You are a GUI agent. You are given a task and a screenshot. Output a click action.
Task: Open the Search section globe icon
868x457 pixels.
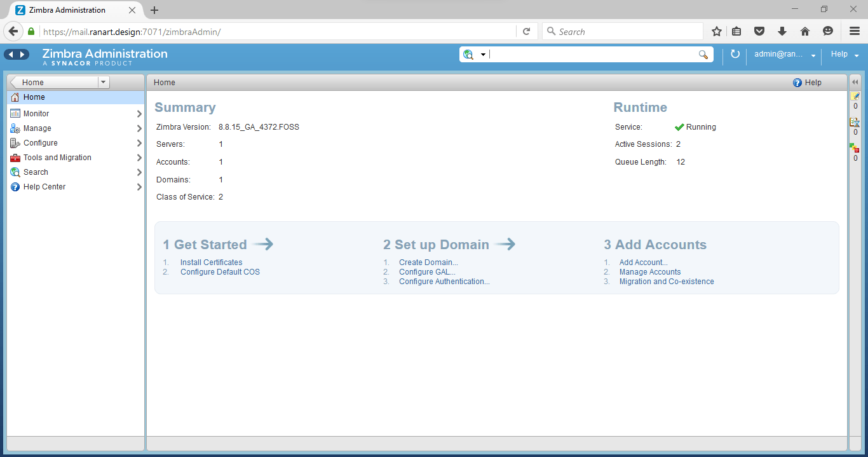point(15,172)
